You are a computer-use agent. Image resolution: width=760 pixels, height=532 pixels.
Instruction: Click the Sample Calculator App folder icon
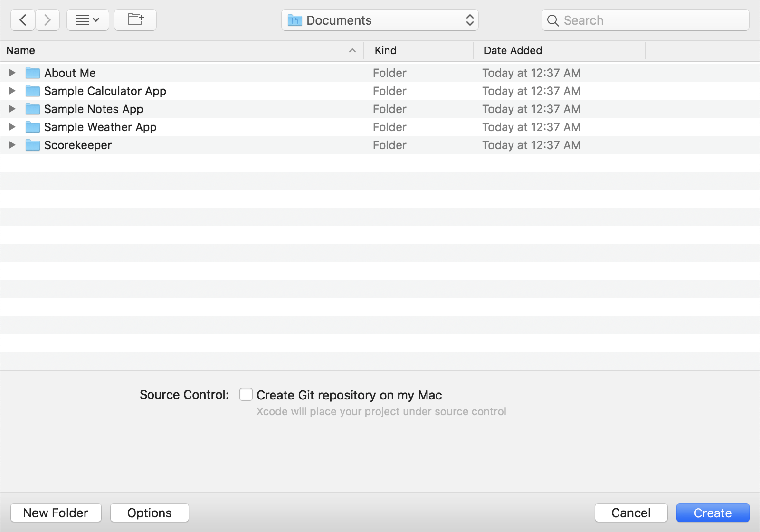pos(33,91)
